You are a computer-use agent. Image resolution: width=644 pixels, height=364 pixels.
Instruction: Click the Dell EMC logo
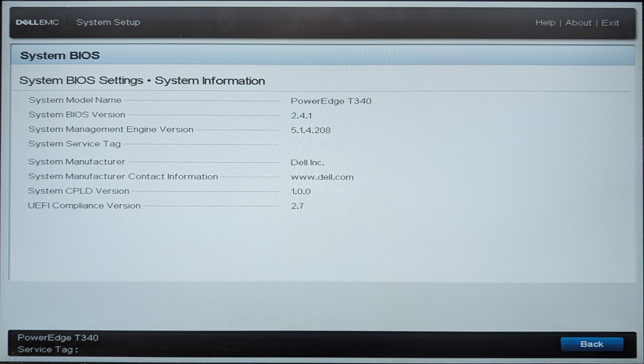pos(37,22)
